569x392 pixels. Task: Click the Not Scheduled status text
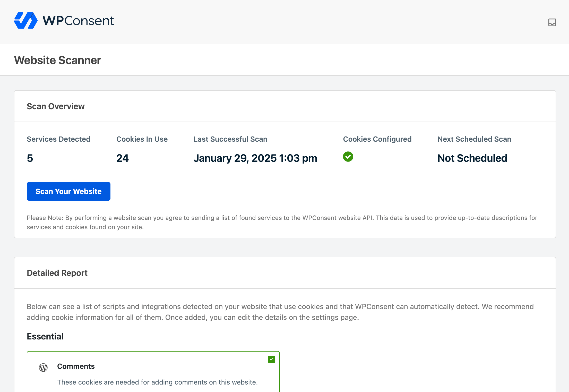pos(472,158)
